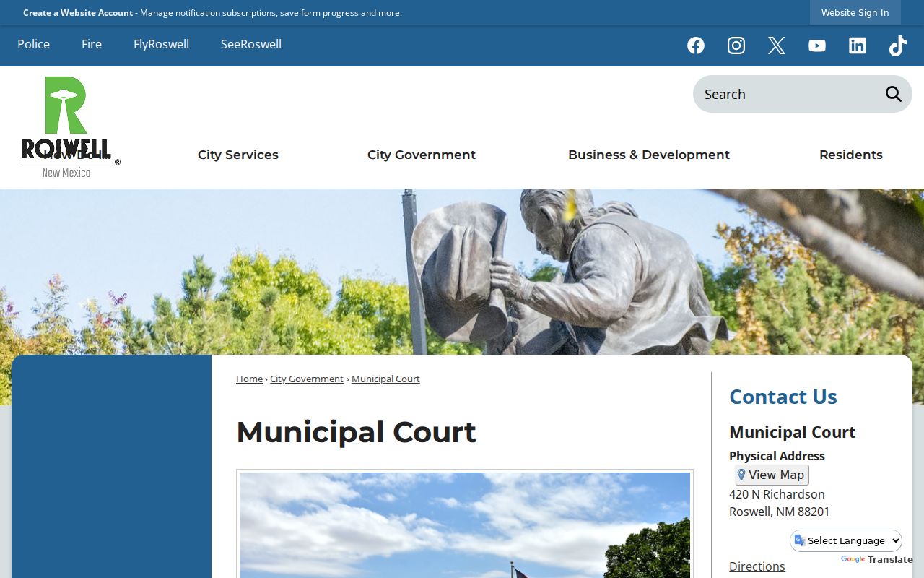Screen dimensions: 924x578
Task: Click the 'Roswell, NM 88201' text
Action: coord(780,512)
